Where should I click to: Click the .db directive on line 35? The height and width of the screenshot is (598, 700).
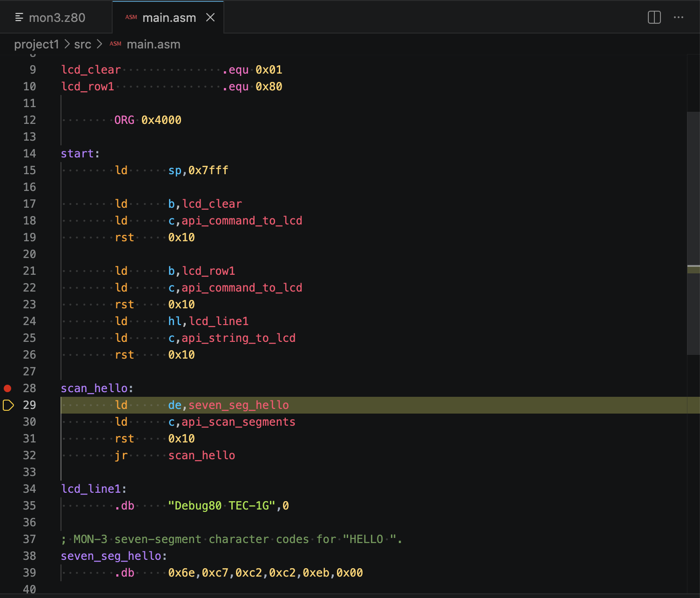coord(124,506)
